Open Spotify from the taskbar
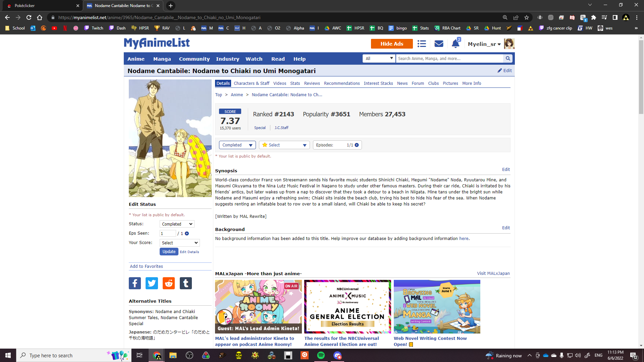644x362 pixels. coord(321,355)
